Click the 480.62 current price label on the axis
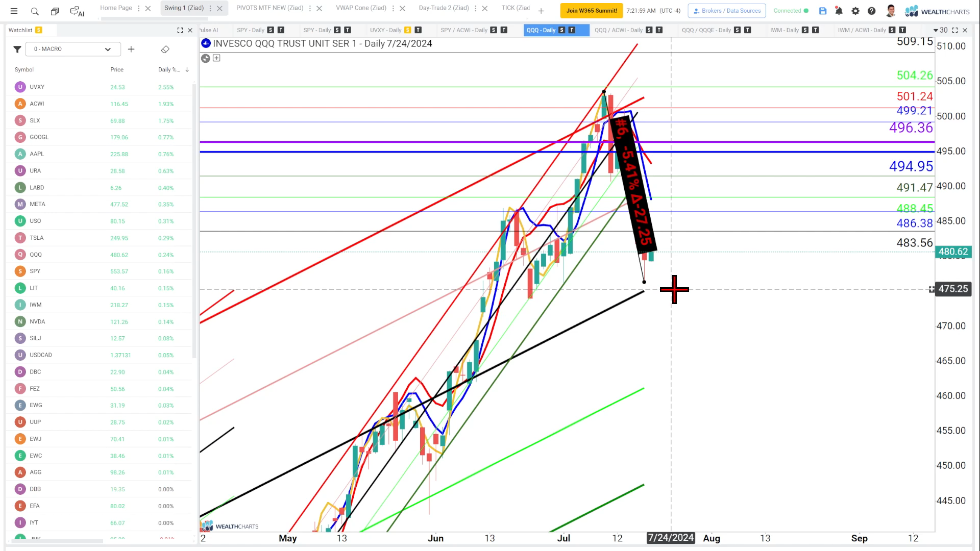This screenshot has width=980, height=551. click(953, 252)
